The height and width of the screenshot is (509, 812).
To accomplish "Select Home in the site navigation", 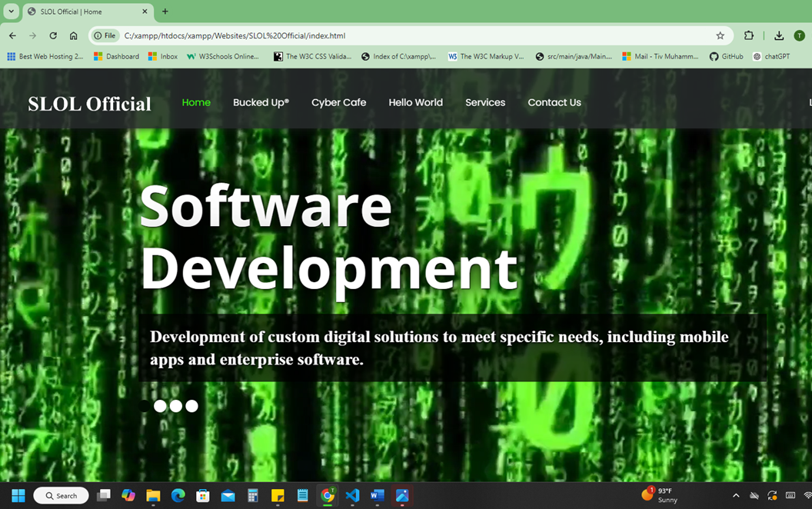I will (x=196, y=102).
